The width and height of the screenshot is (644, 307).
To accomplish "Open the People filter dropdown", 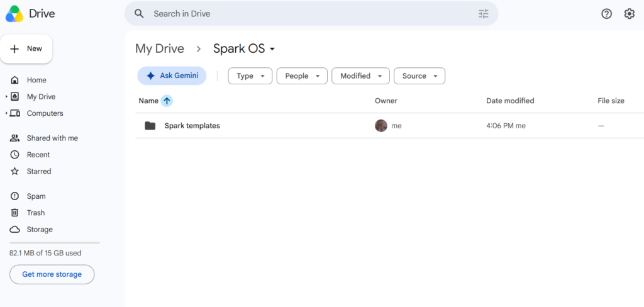I will coord(302,76).
